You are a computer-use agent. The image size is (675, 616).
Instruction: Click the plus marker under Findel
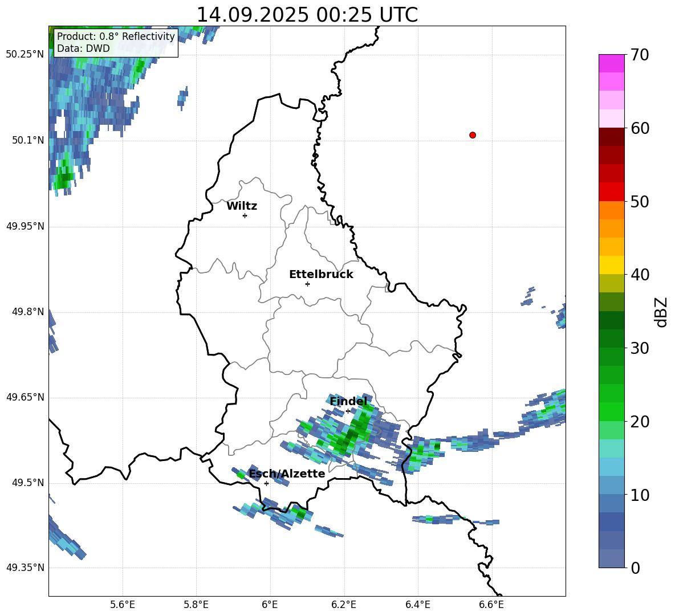tap(348, 411)
